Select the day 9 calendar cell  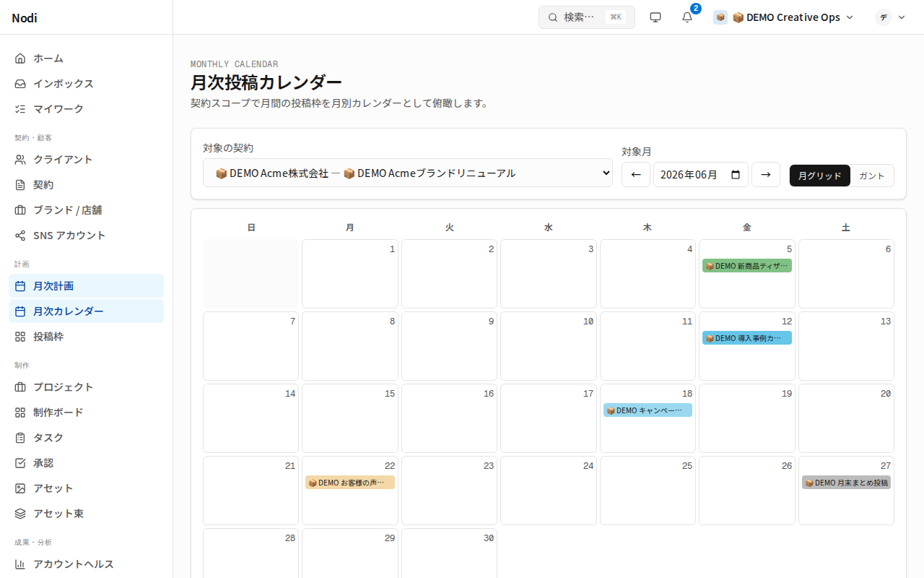click(449, 346)
